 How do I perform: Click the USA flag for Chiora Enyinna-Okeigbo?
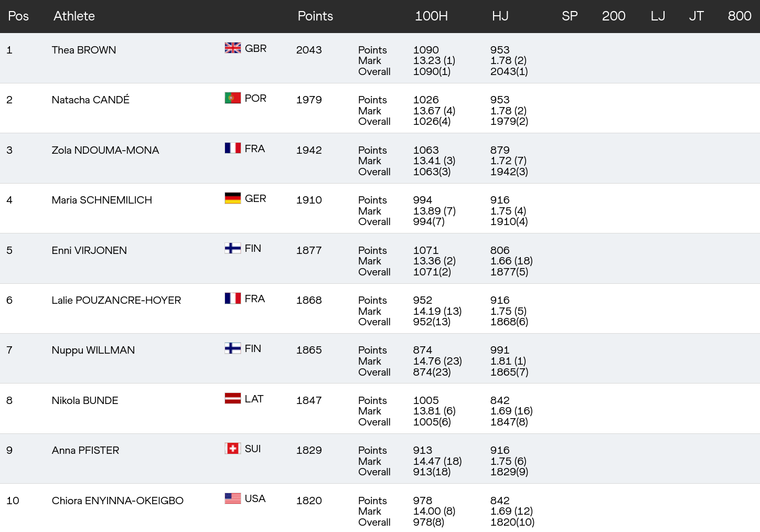233,498
